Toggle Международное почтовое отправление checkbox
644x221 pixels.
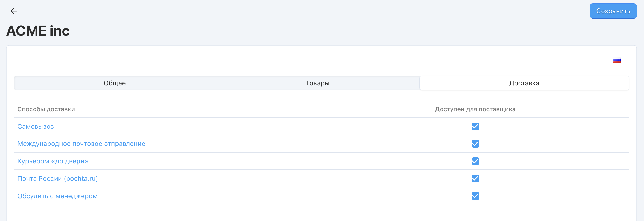click(x=475, y=144)
